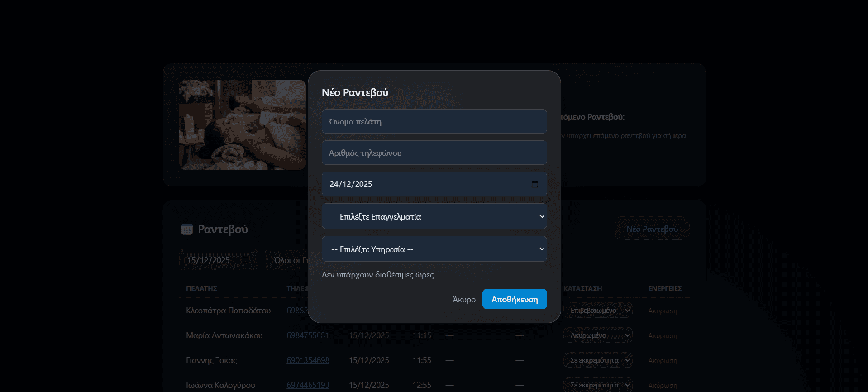868x392 pixels.
Task: Expand the Επιλέξτε Υπηρεσία dropdown
Action: 434,249
